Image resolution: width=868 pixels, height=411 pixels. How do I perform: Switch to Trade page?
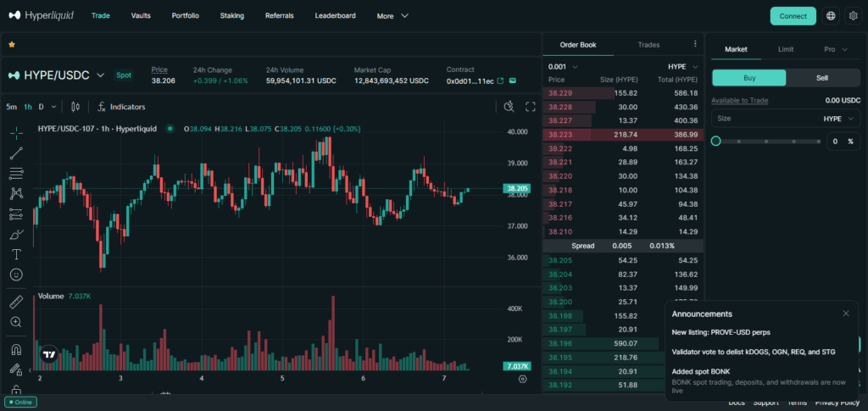click(x=101, y=16)
